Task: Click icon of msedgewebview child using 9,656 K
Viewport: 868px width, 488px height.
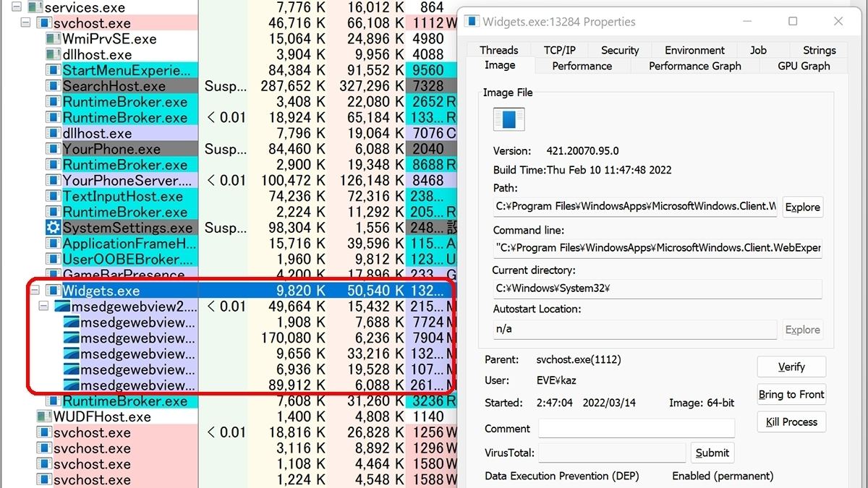Action: pyautogui.click(x=71, y=354)
